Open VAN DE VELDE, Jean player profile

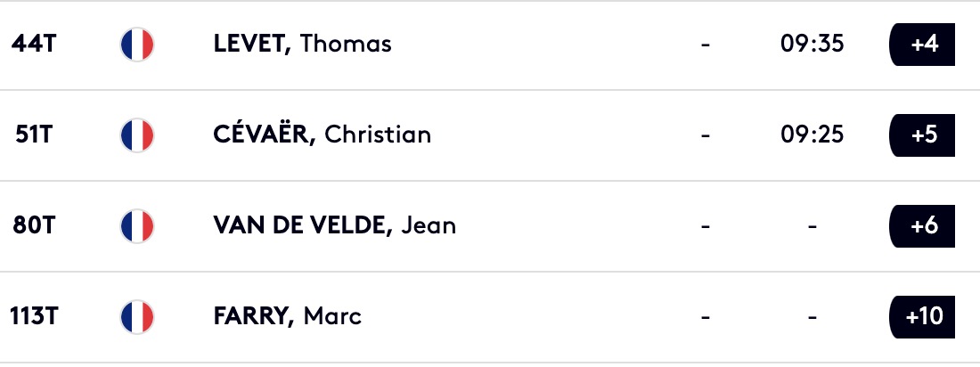pyautogui.click(x=334, y=225)
